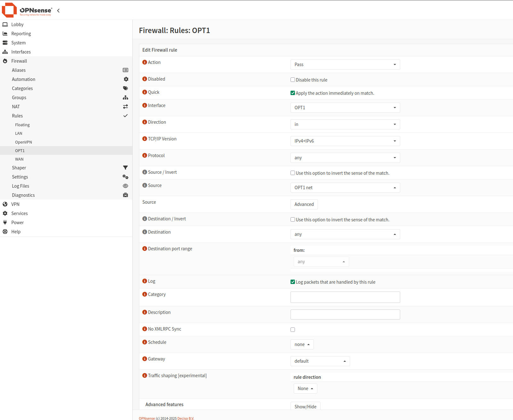
Task: Enable the 'Disable this rule' checkbox
Action: 293,80
